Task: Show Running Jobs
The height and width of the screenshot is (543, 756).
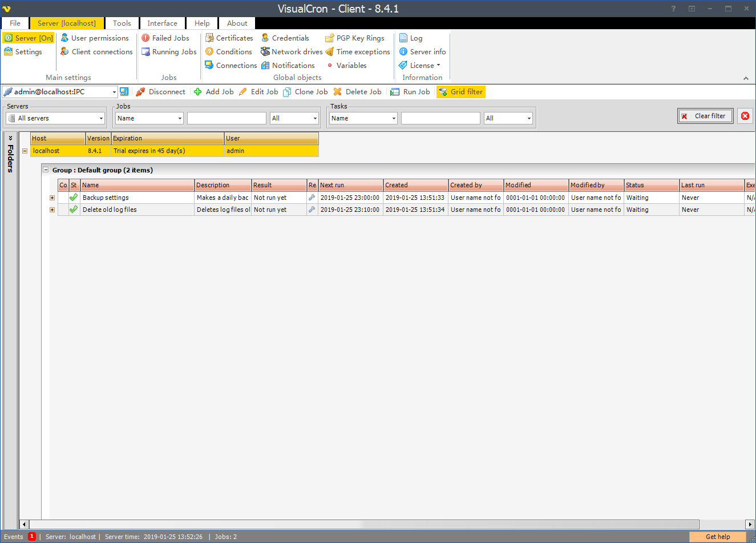Action: click(169, 51)
